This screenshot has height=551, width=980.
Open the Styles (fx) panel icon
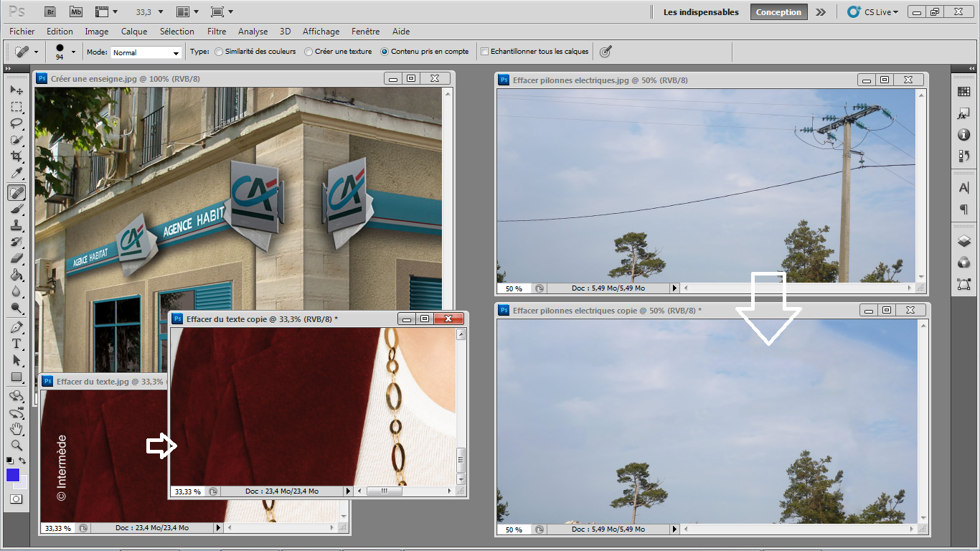click(x=963, y=114)
